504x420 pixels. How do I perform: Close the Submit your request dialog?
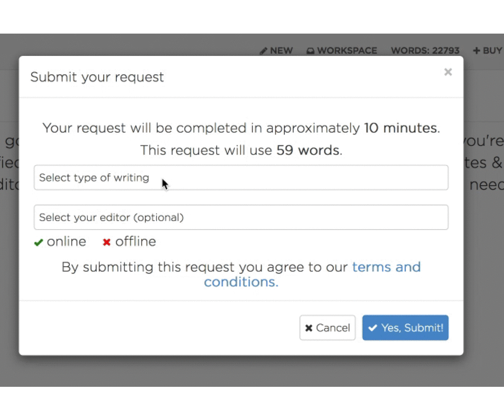pyautogui.click(x=448, y=72)
